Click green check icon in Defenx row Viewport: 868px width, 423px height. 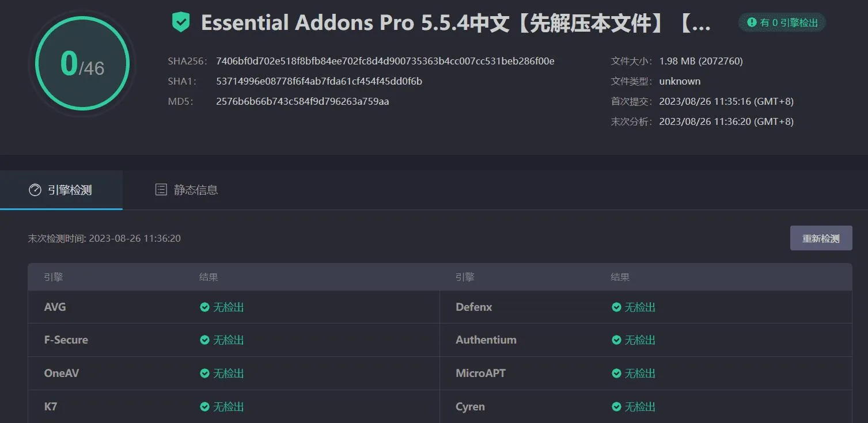pyautogui.click(x=616, y=307)
